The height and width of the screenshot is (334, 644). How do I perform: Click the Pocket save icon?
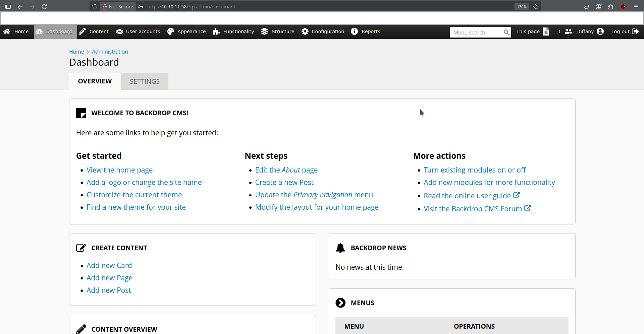(586, 7)
